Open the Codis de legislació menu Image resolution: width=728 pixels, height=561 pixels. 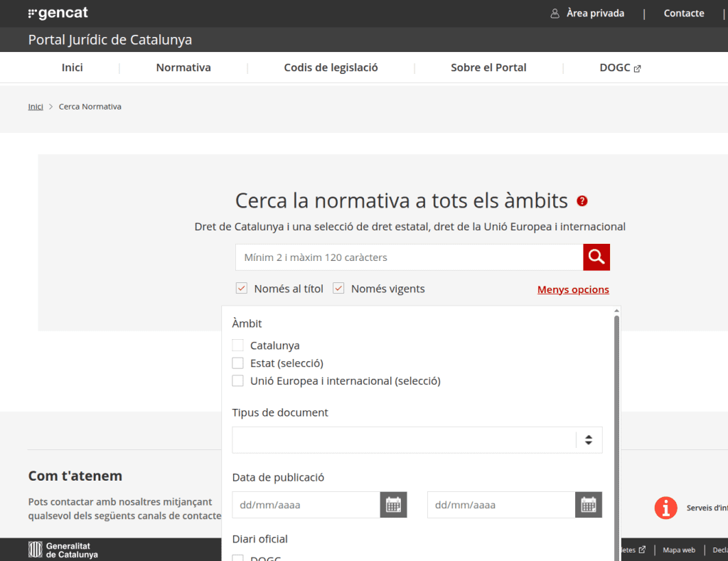(331, 68)
